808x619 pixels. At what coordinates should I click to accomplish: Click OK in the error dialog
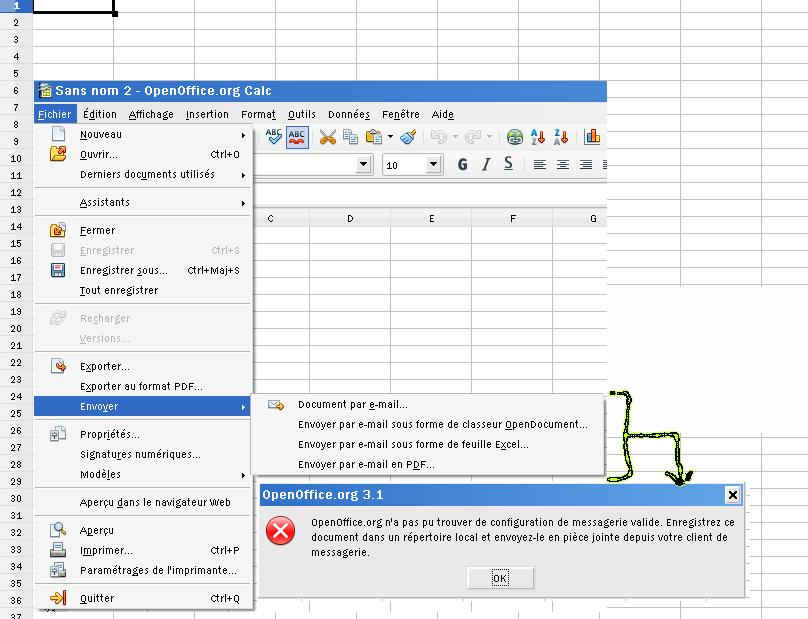[x=500, y=578]
